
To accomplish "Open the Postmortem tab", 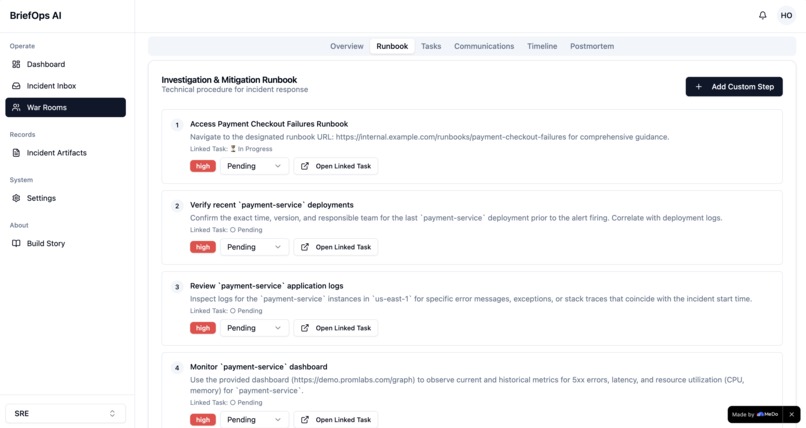I will tap(592, 46).
